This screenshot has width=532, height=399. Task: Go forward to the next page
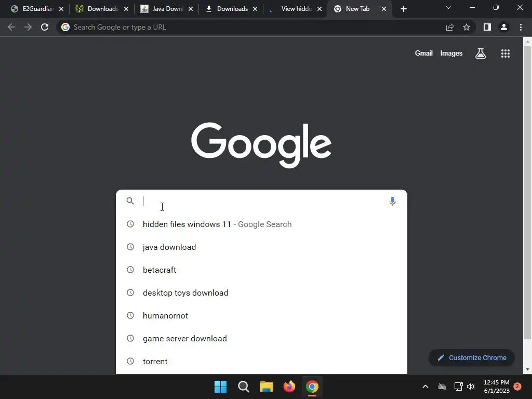28,27
